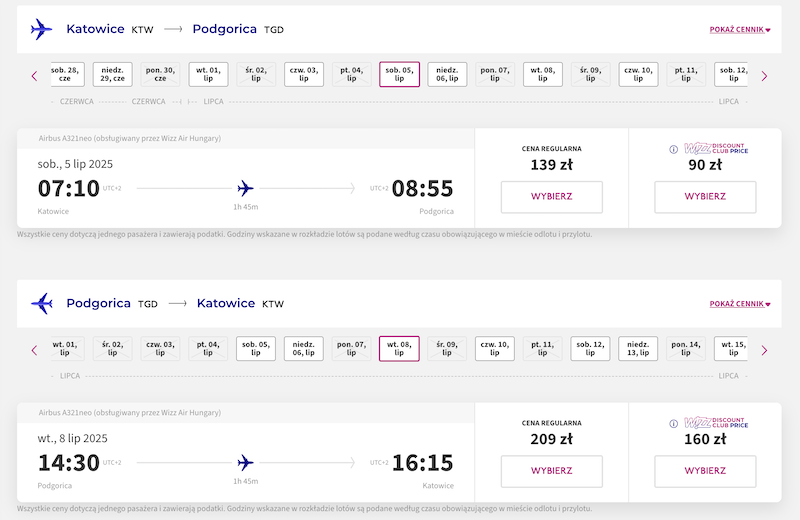Viewport: 800px width, 520px height.
Task: Choose the 139 zł regular price Wybierz button
Action: click(x=552, y=196)
